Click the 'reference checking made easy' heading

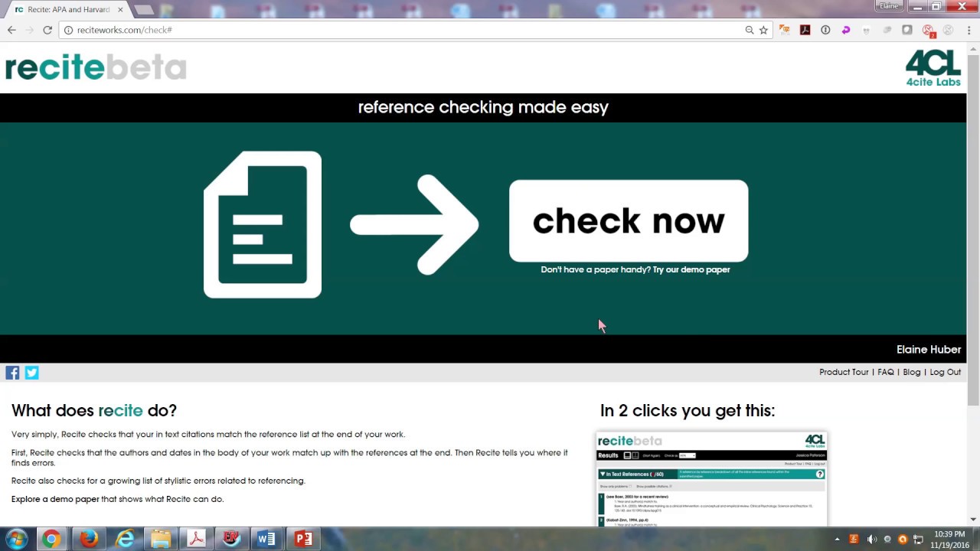(483, 107)
